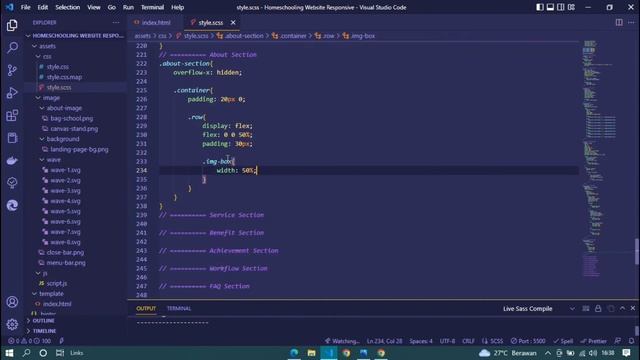The image size is (640, 360).
Task: Click errors and warnings status indicator
Action: tap(30, 341)
